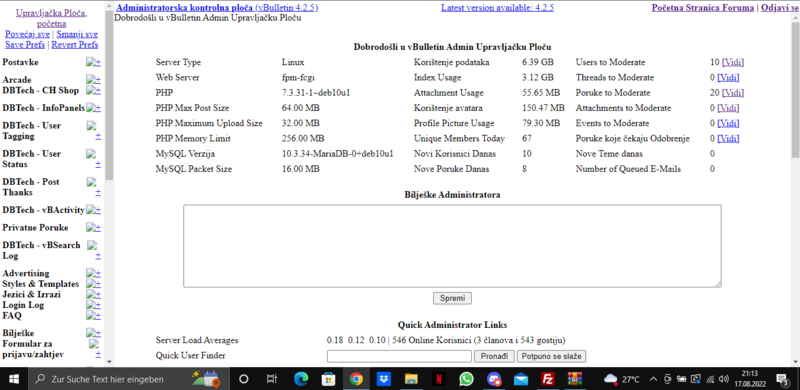
Task: Click Smanji sve link
Action: point(77,34)
